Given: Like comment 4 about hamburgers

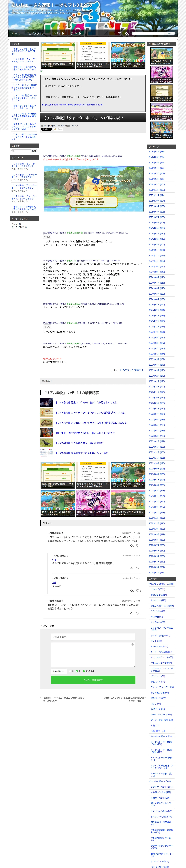Looking at the screenshot, I should [x=138, y=613].
